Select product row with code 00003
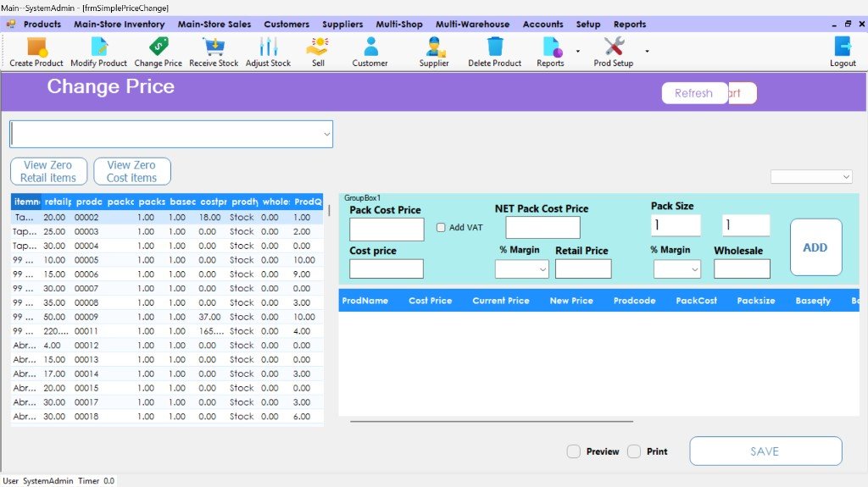This screenshot has width=868, height=487. (167, 231)
